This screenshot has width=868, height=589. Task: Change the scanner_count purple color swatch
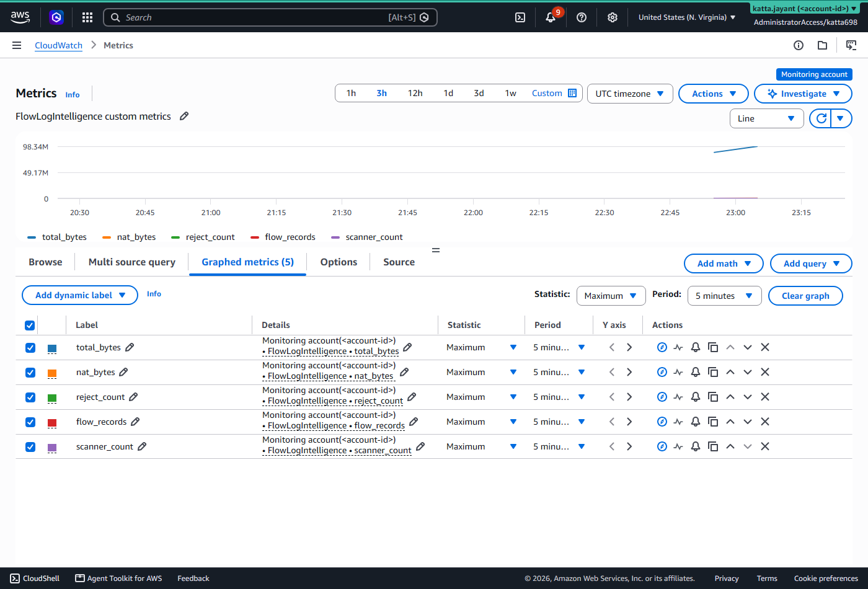pyautogui.click(x=52, y=448)
